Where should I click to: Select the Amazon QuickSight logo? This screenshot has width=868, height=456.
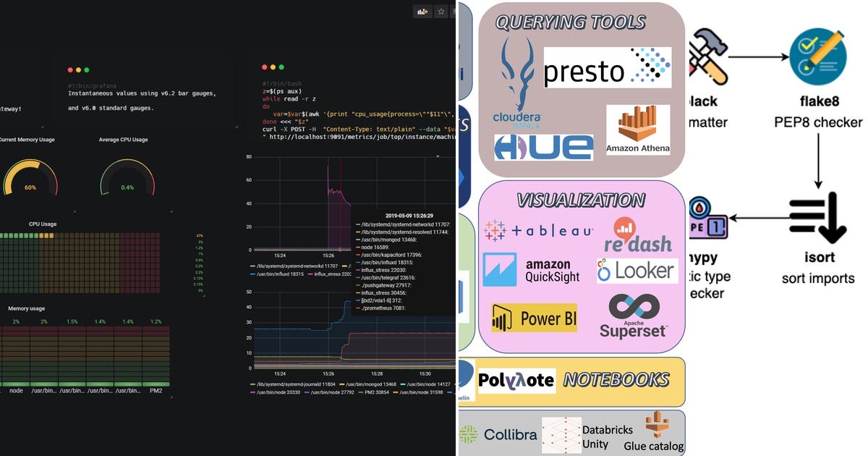click(x=532, y=269)
